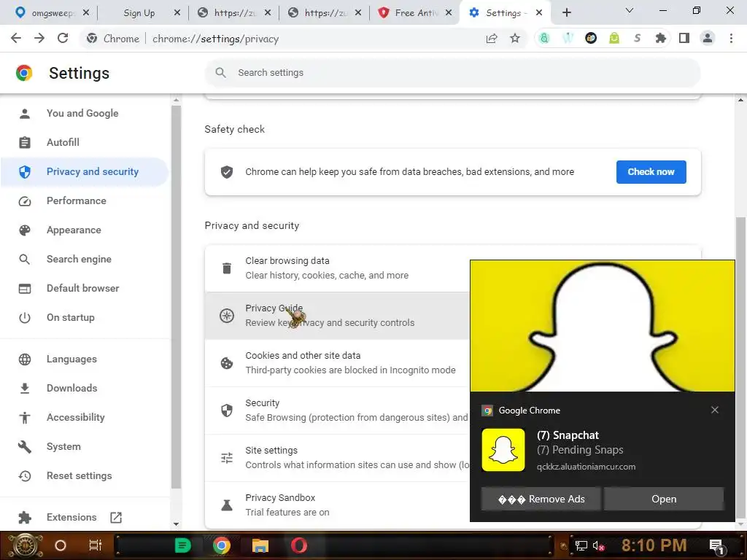747x560 pixels.
Task: Open Chrome's three-dot menu
Action: click(x=731, y=39)
